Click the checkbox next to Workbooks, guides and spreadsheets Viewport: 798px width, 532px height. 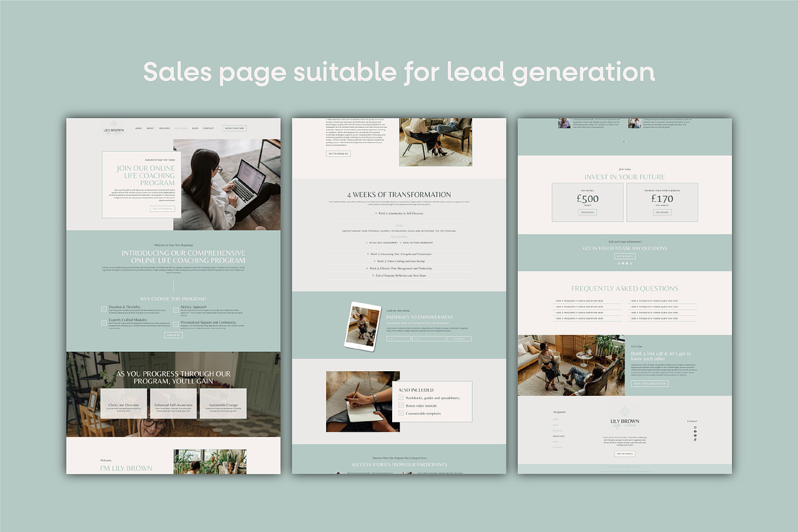tap(402, 398)
